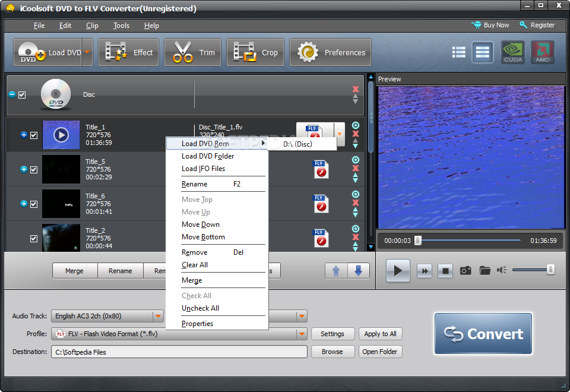Screen dimensions: 570x392
Task: Click the Load DVD toolbar button
Action: (x=47, y=52)
